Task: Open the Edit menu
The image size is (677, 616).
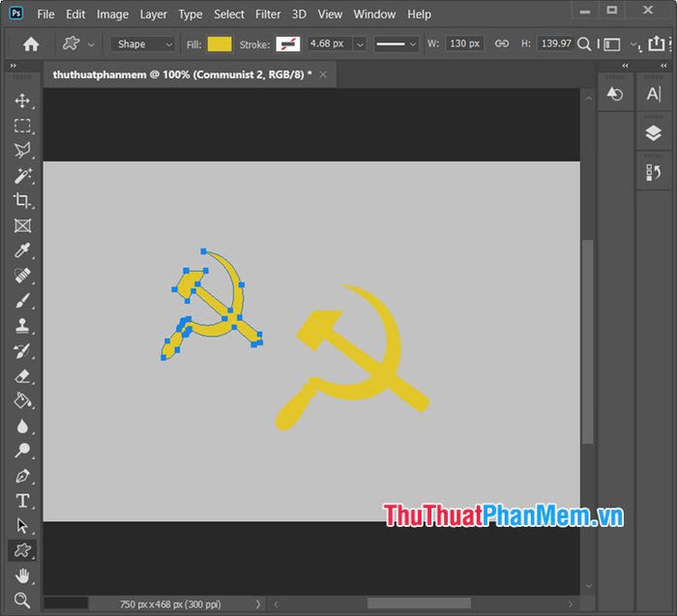Action: [x=75, y=15]
